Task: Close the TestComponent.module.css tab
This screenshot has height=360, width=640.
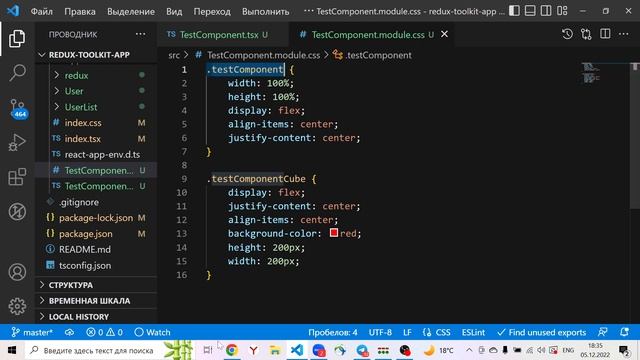Action: (x=444, y=34)
